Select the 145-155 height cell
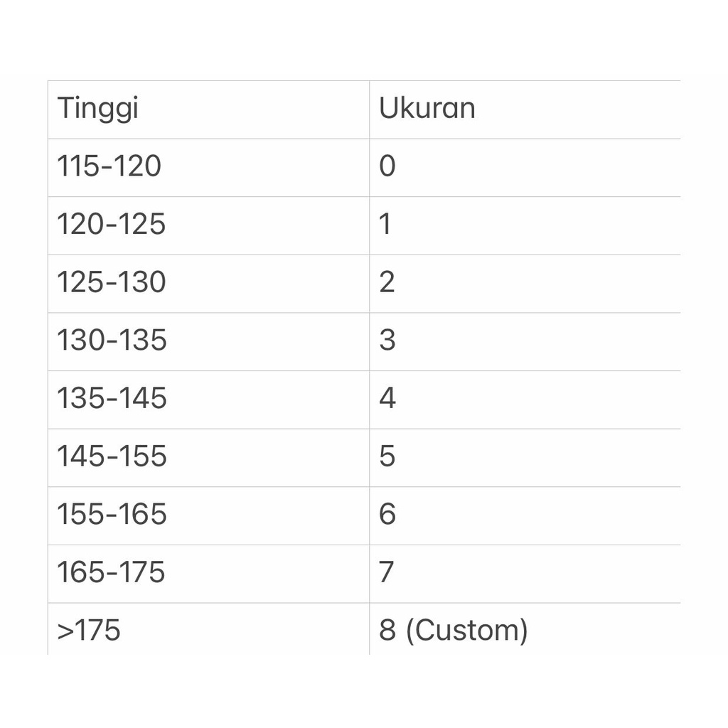The width and height of the screenshot is (728, 728). (112, 456)
